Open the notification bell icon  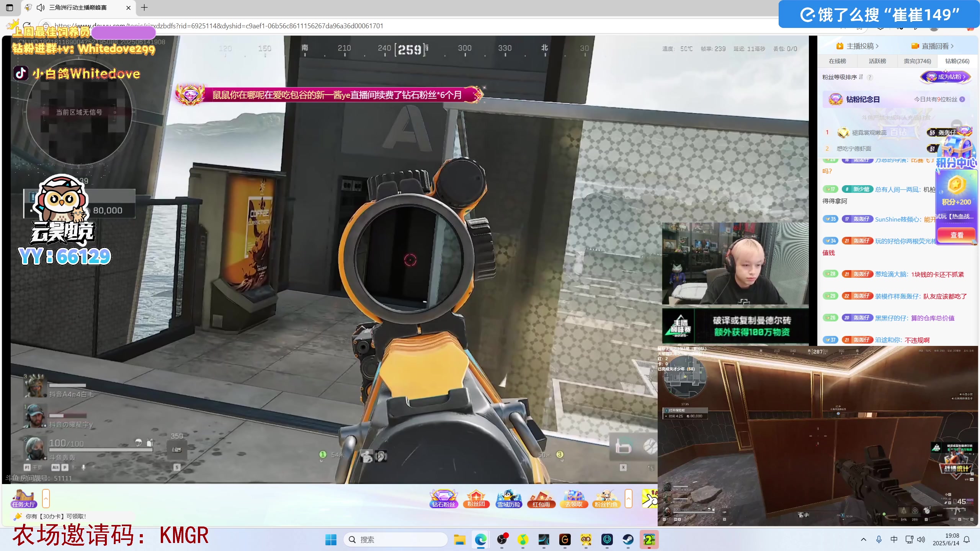967,540
